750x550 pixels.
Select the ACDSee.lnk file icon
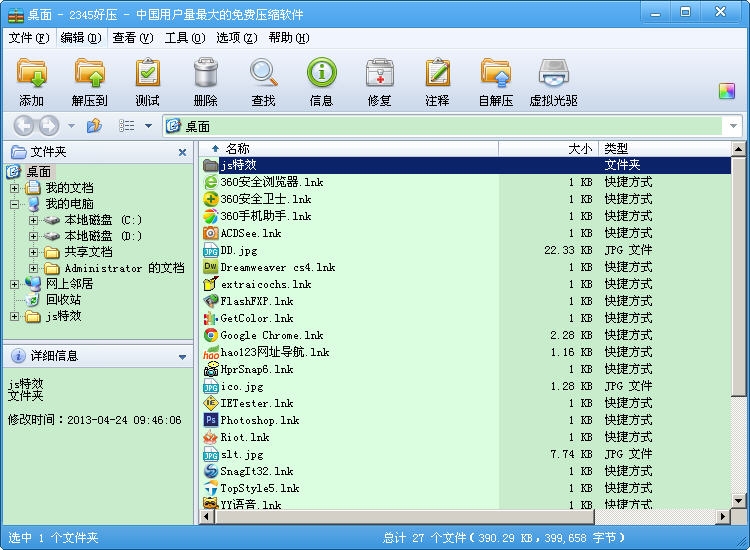[210, 233]
